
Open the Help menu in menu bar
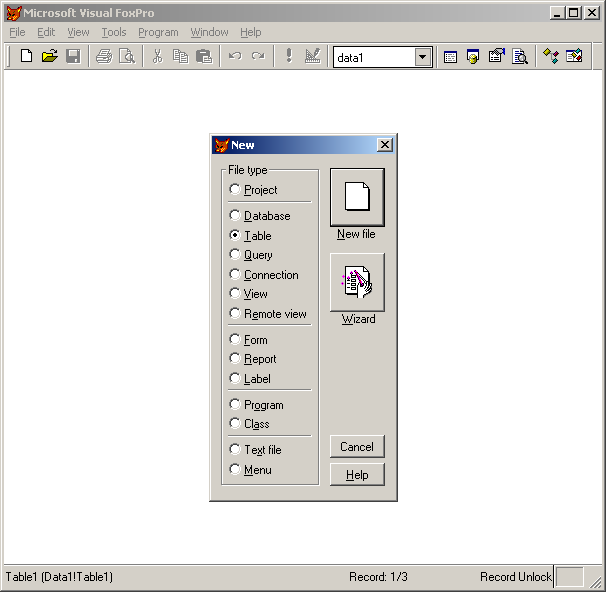pyautogui.click(x=250, y=32)
